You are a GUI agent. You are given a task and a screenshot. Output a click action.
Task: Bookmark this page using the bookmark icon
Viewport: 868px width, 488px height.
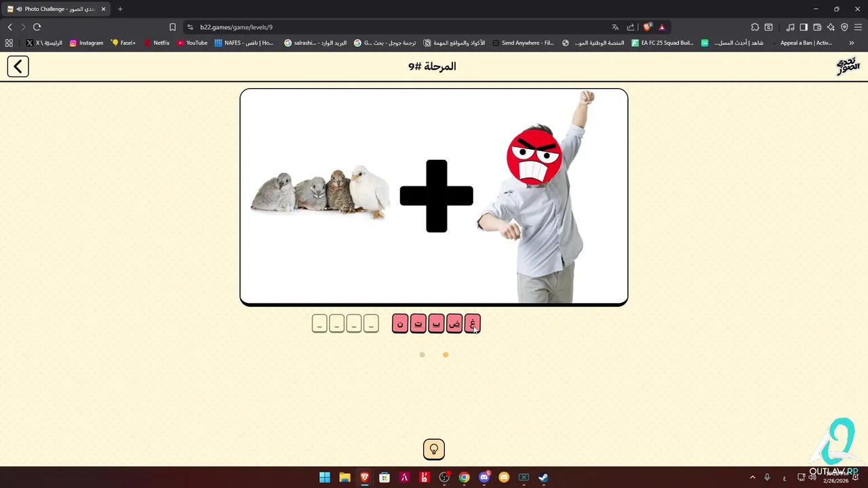[x=172, y=27]
